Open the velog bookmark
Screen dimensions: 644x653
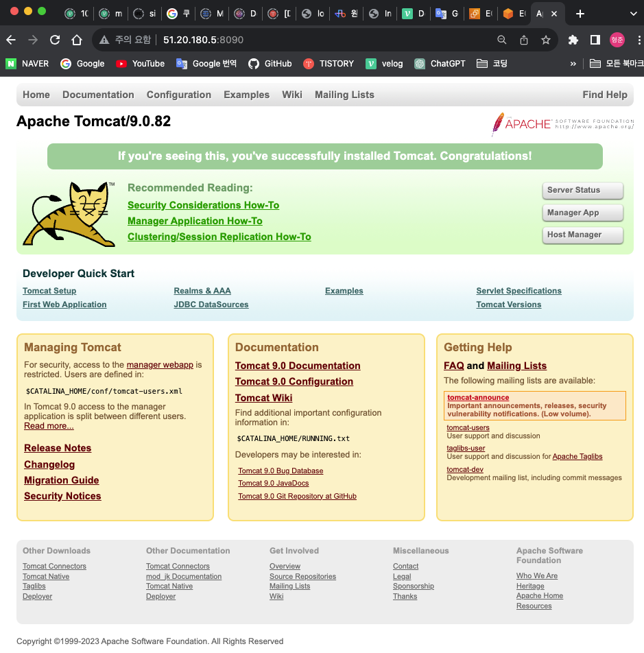(384, 64)
